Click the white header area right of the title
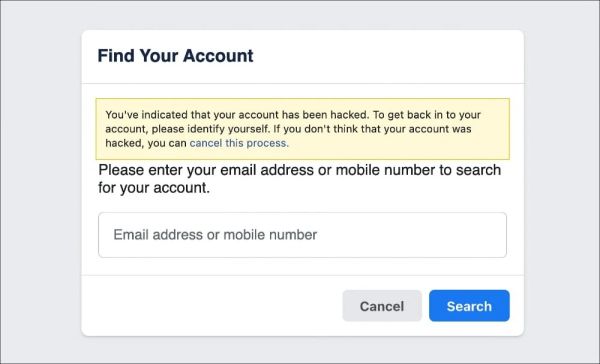This screenshot has width=600, height=364. 388,56
